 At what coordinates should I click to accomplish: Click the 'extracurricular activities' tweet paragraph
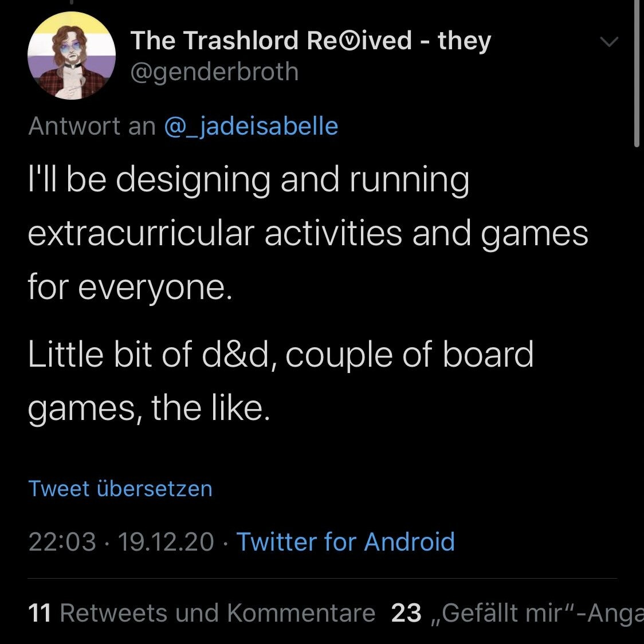308,233
